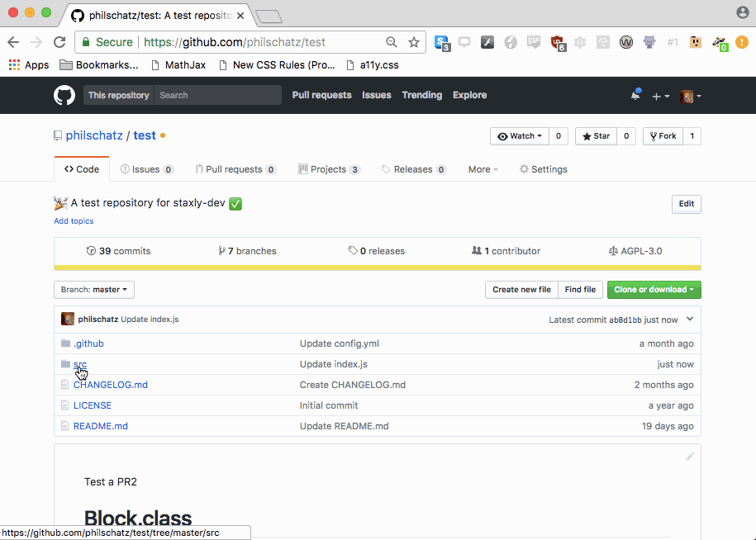Click the repository book icon beside philschatz

(x=58, y=136)
